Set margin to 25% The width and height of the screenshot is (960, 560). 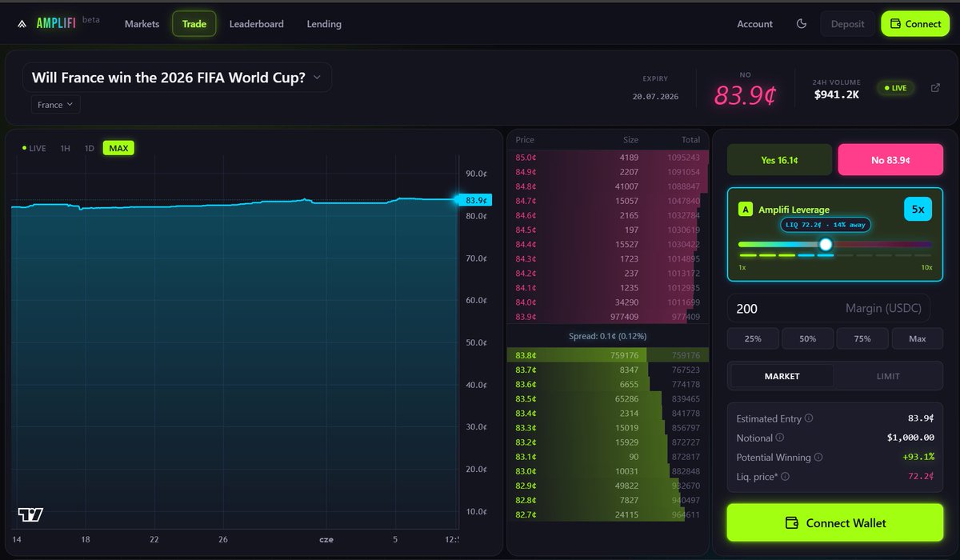pos(753,338)
